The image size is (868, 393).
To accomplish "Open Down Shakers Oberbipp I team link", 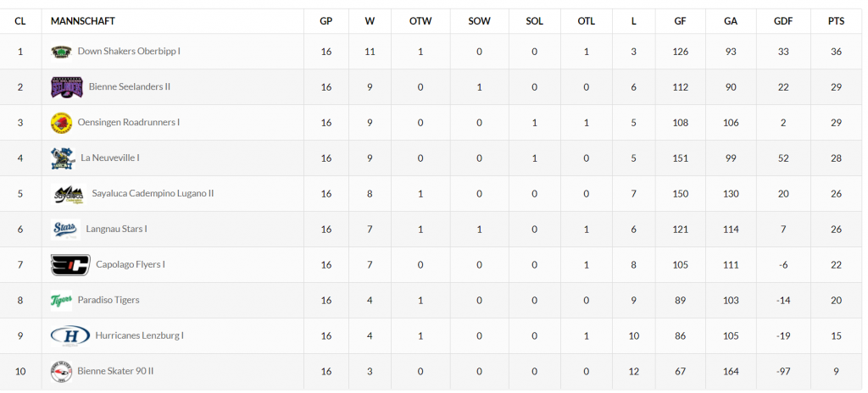I will pos(129,51).
